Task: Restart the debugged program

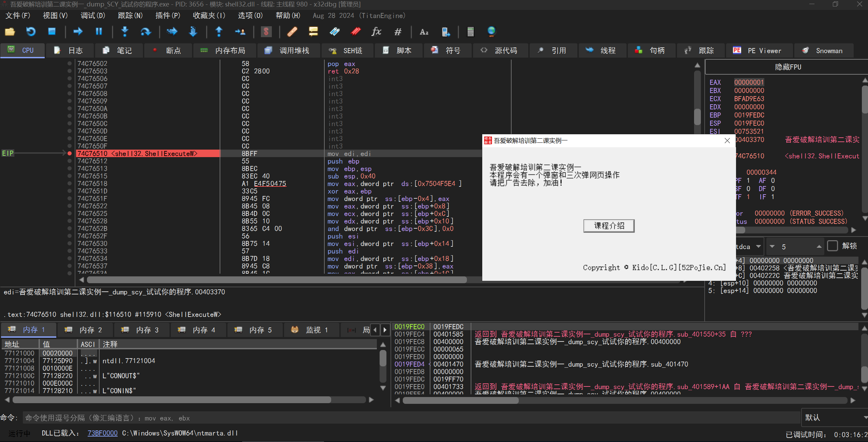Action: [31, 32]
